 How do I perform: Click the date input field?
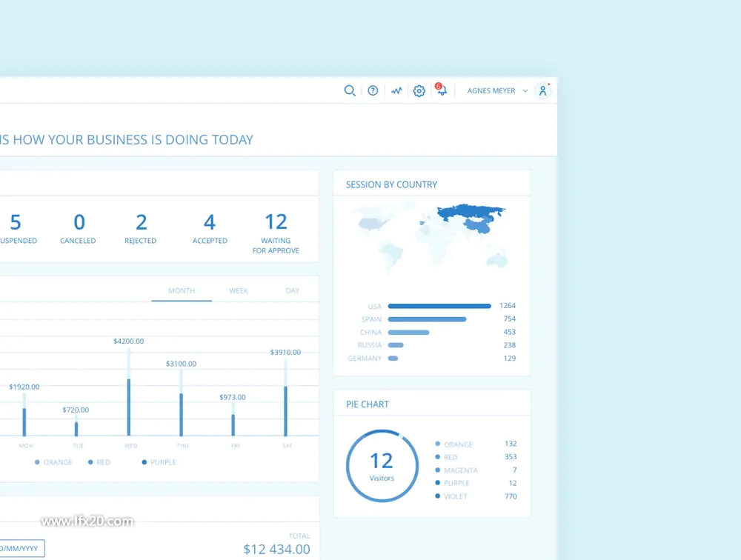[x=21, y=548]
